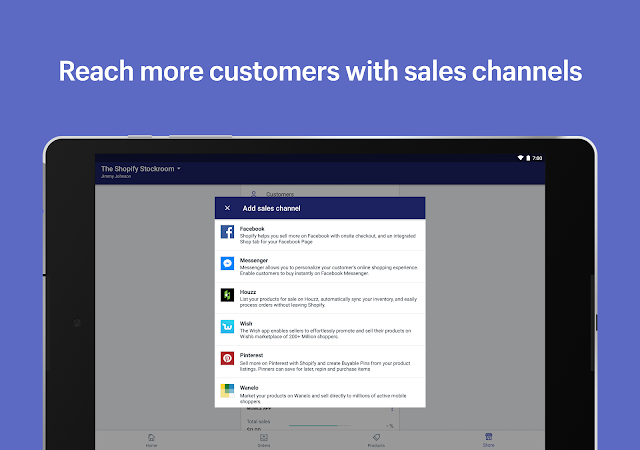Click the Facebook channel description text
640x450 pixels.
(x=328, y=239)
